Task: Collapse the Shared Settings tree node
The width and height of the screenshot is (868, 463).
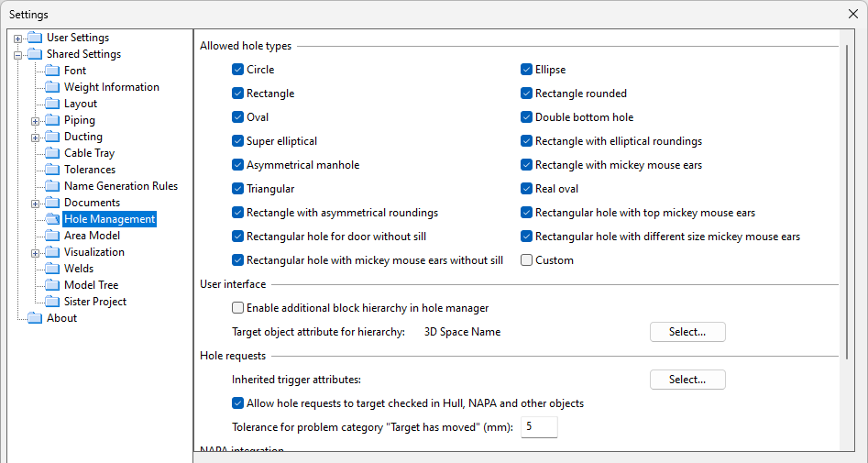Action: 17,55
